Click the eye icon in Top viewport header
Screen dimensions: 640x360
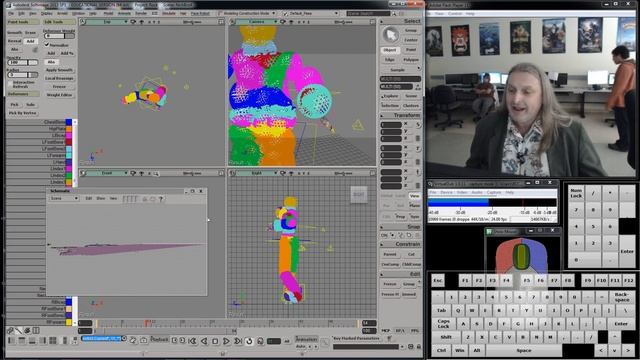pos(141,22)
